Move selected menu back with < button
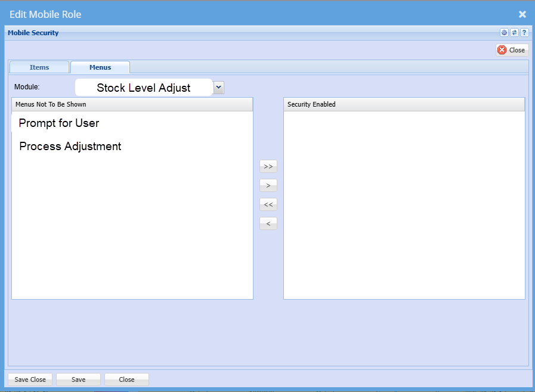535x392 pixels. pyautogui.click(x=268, y=224)
